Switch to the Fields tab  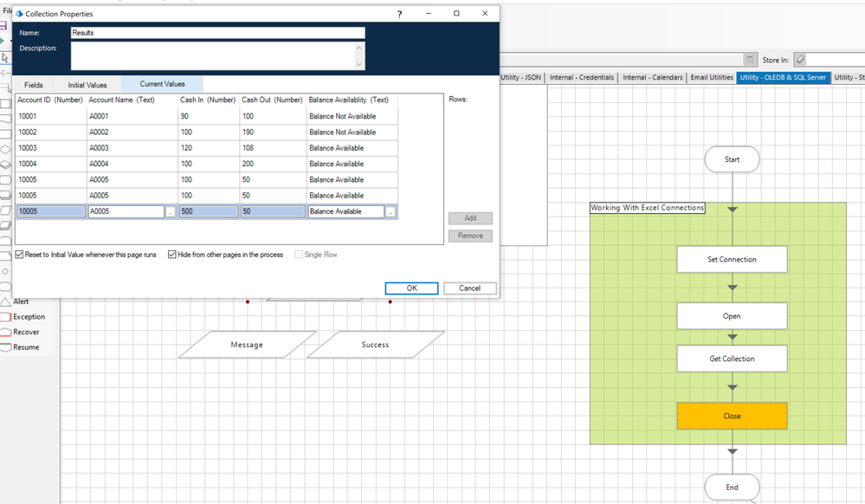[x=34, y=85]
